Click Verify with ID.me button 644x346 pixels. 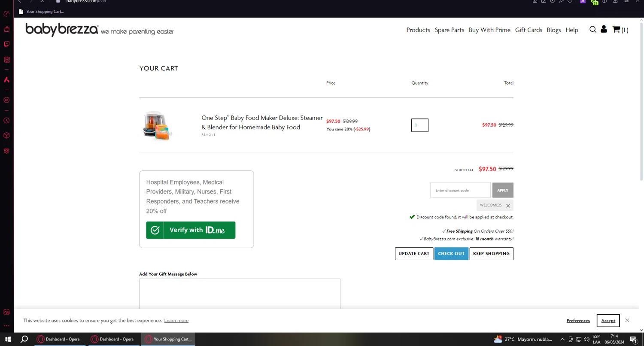coord(191,230)
